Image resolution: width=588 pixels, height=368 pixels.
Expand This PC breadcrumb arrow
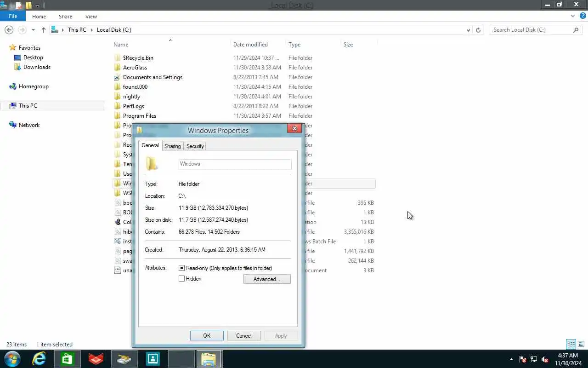click(x=92, y=30)
